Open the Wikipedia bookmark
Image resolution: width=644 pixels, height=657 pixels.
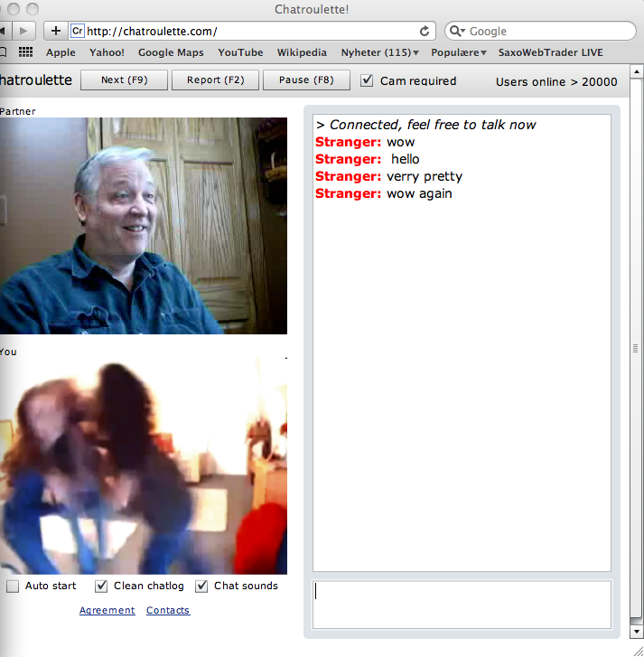pos(302,52)
